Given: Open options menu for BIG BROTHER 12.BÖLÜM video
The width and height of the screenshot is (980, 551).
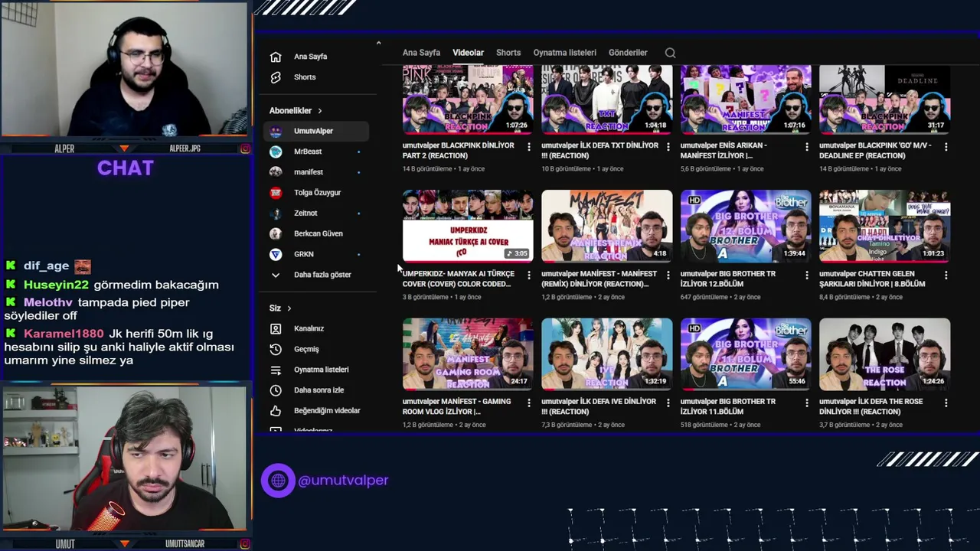Looking at the screenshot, I should click(x=806, y=275).
